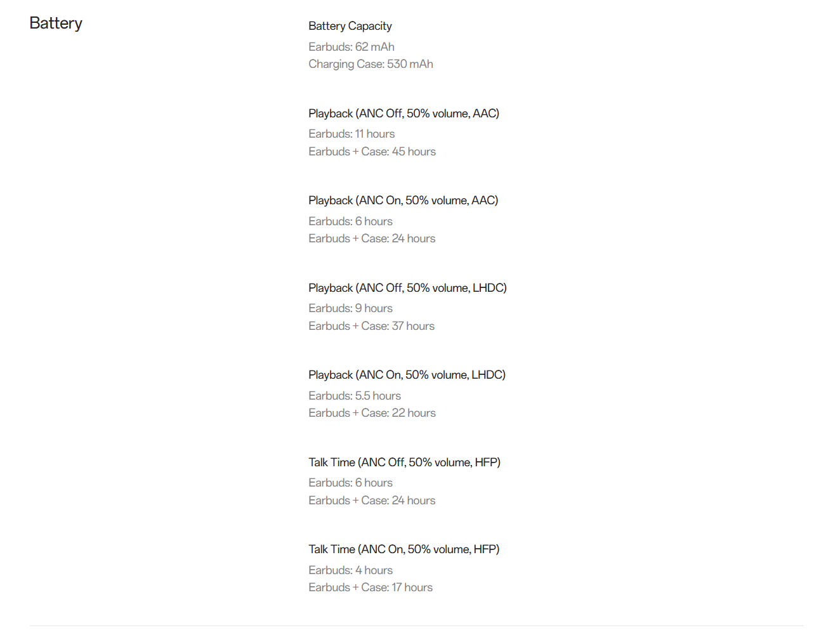Click the Battery Capacity label
Image resolution: width=840 pixels, height=635 pixels.
click(350, 26)
